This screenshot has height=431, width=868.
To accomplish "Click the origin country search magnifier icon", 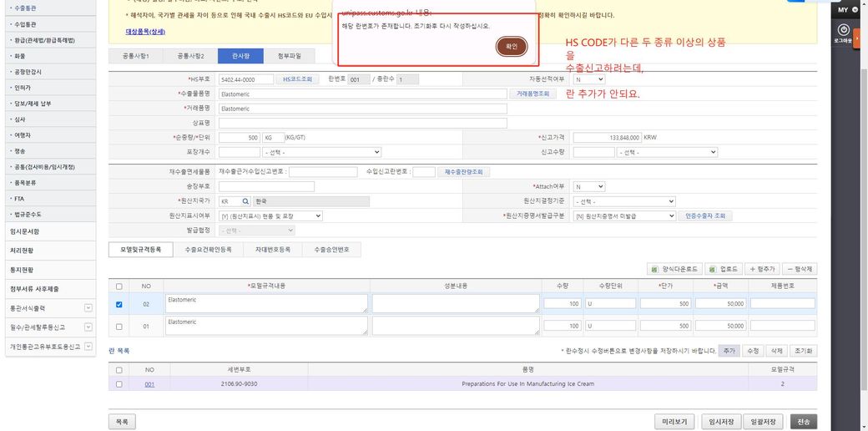I will [x=245, y=201].
